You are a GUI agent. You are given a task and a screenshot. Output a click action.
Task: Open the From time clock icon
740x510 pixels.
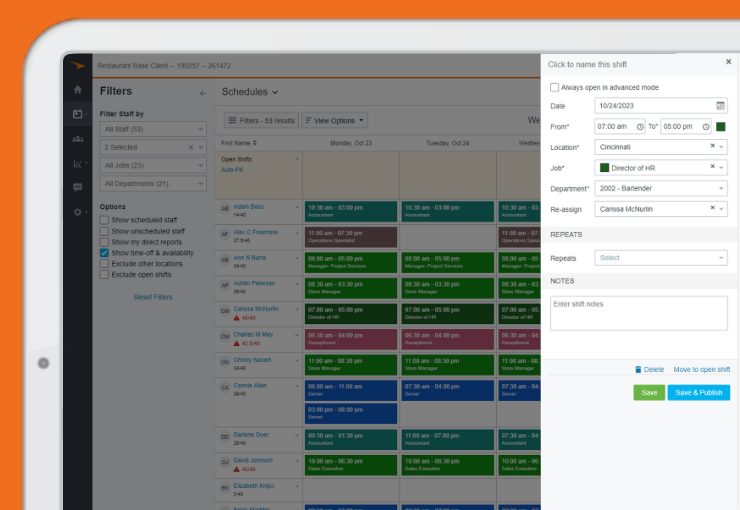coord(640,127)
